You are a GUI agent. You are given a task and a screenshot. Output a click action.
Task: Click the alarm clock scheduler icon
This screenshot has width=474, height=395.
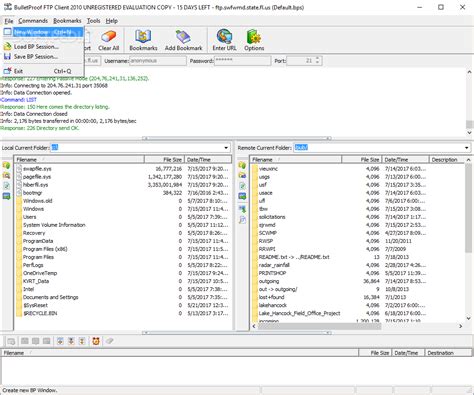pos(96,341)
